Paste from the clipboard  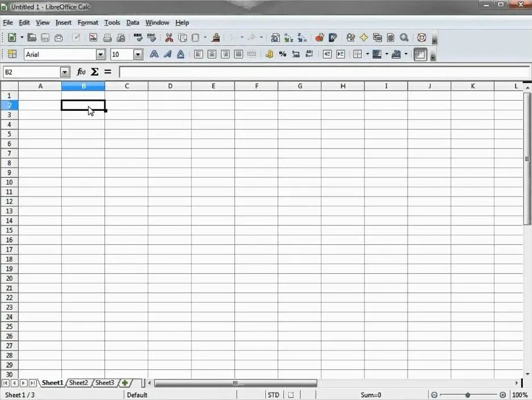[x=196, y=37]
